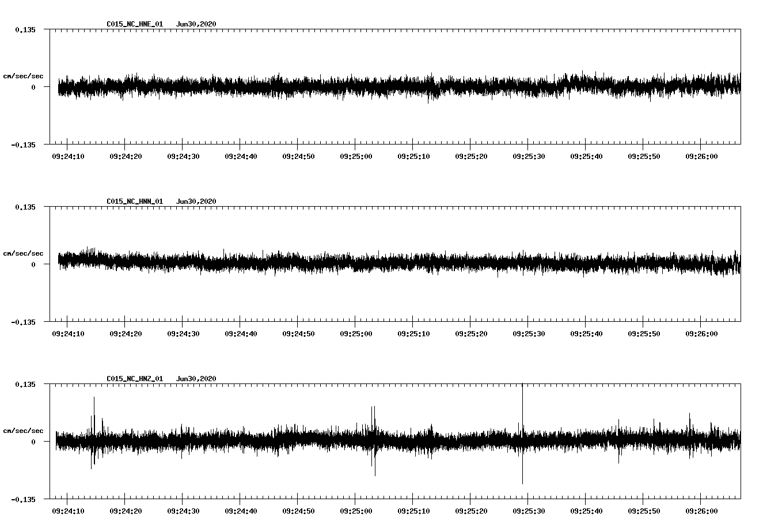This screenshot has height=532, width=782.
Task: Click the 0.135 upper limit on HNE plot
Action: 25,29
